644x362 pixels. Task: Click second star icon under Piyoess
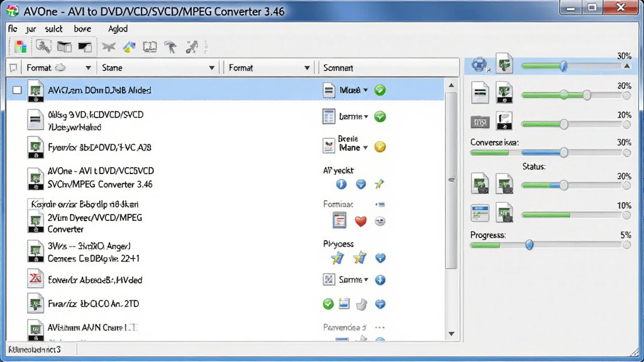coord(359,258)
